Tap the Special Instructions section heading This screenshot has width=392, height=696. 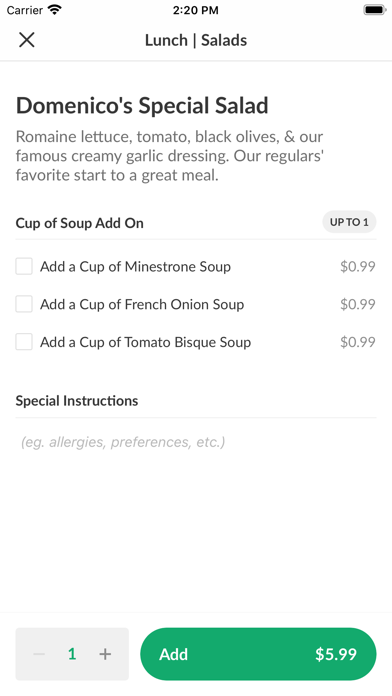77,401
